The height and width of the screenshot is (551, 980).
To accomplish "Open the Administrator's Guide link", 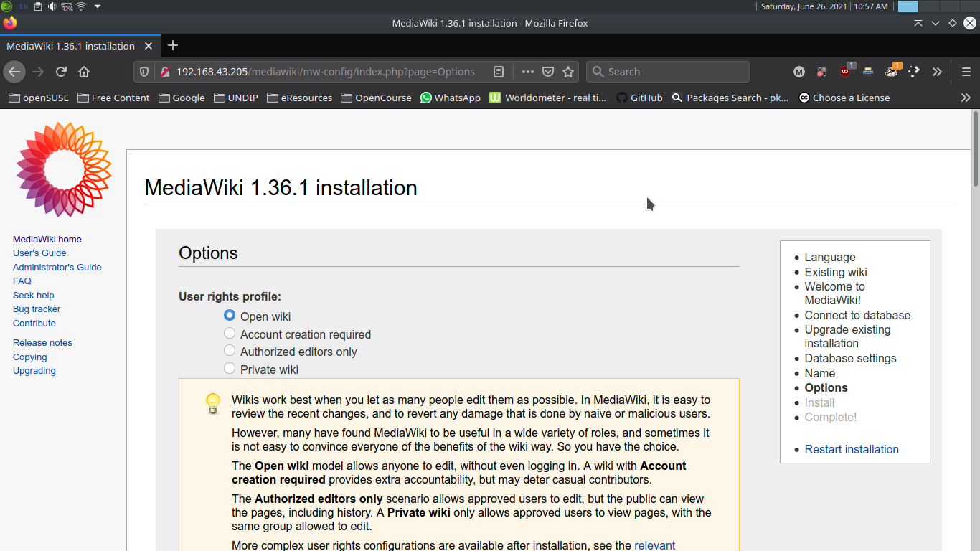I will click(x=57, y=268).
